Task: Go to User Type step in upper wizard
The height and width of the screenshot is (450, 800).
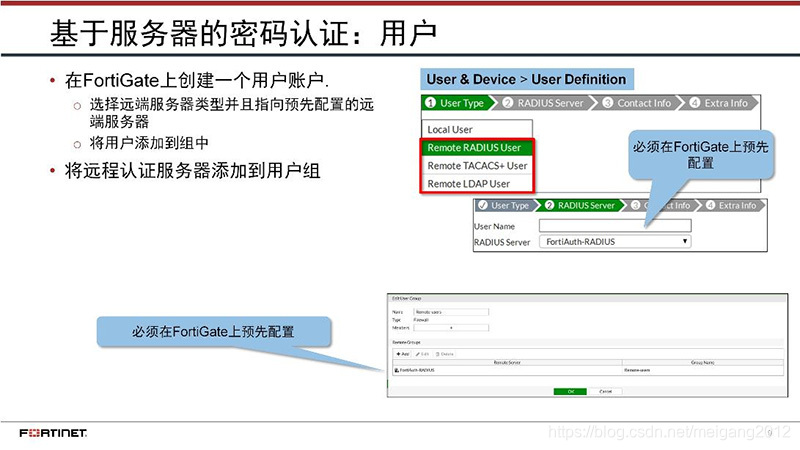Action: click(x=458, y=103)
